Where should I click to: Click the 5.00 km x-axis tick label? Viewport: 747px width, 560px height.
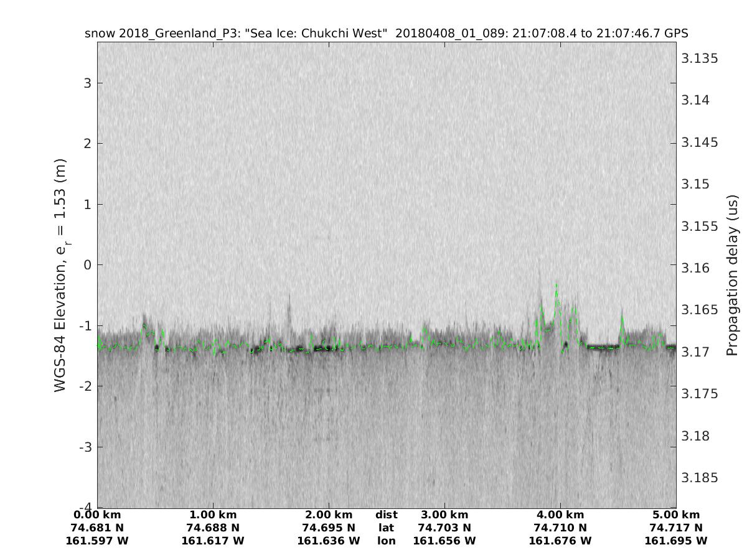pos(676,515)
